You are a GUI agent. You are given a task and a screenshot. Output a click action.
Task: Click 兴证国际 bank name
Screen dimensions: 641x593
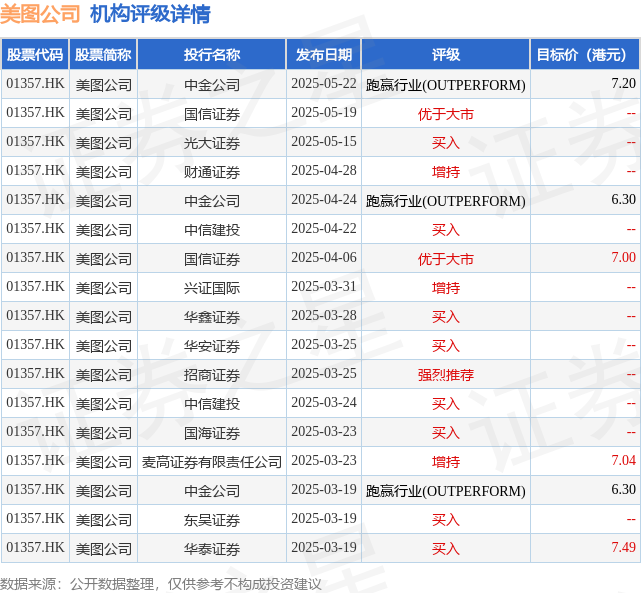tap(212, 288)
